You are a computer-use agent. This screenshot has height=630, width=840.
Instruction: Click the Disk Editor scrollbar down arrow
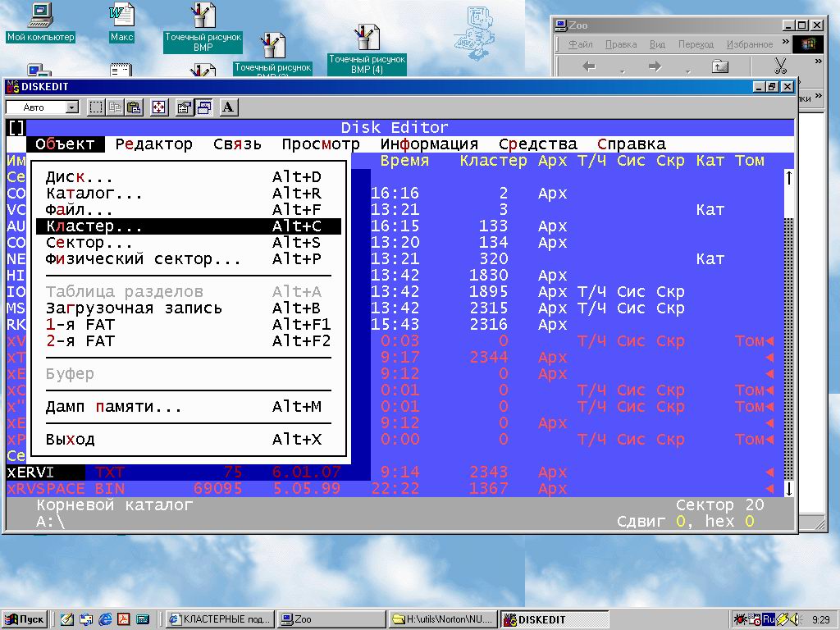click(788, 489)
